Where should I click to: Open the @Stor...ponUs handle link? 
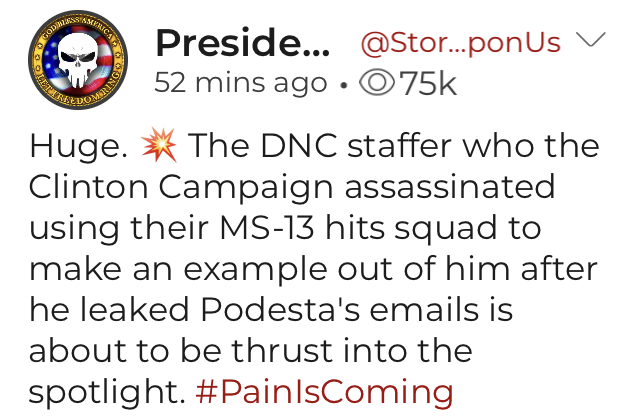[460, 43]
